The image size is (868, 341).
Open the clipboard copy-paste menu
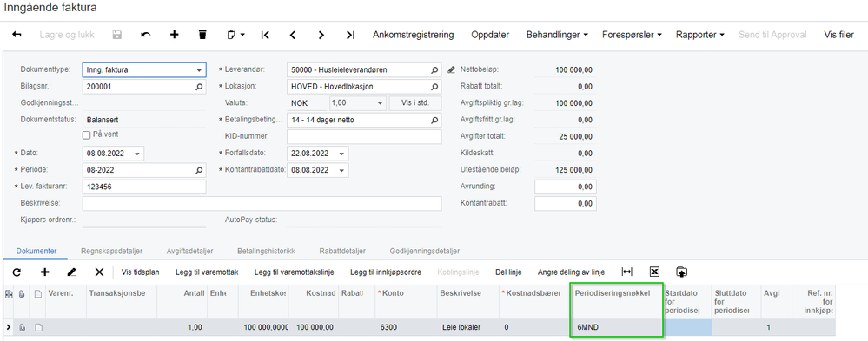235,35
